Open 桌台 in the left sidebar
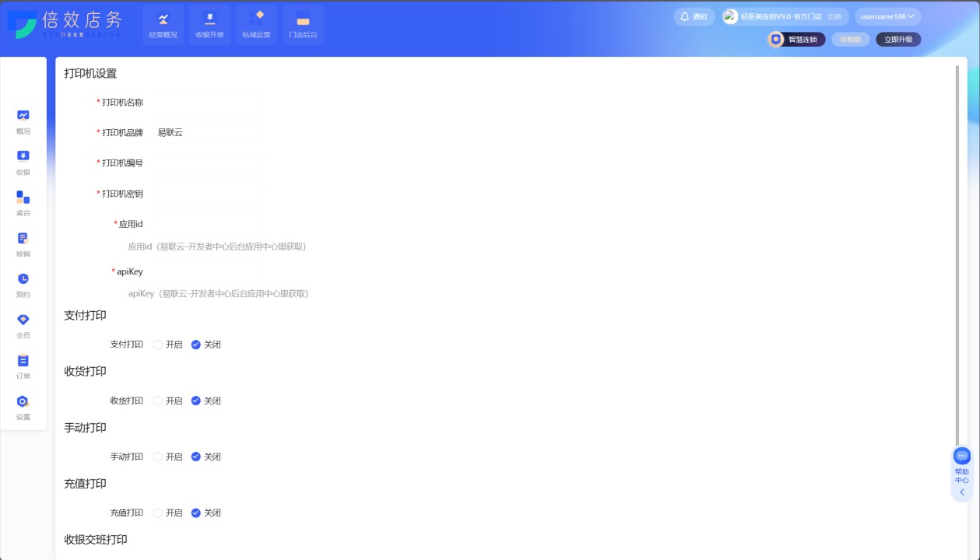980x560 pixels. pyautogui.click(x=23, y=204)
